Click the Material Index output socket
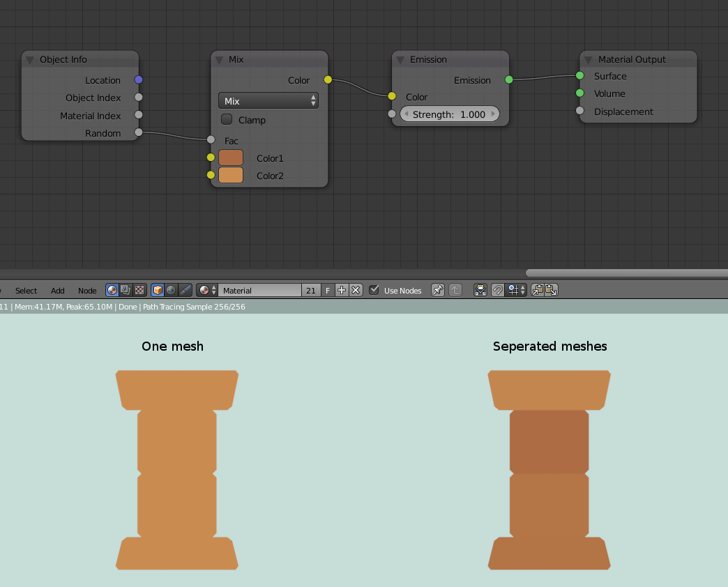728x587 pixels. tap(138, 115)
